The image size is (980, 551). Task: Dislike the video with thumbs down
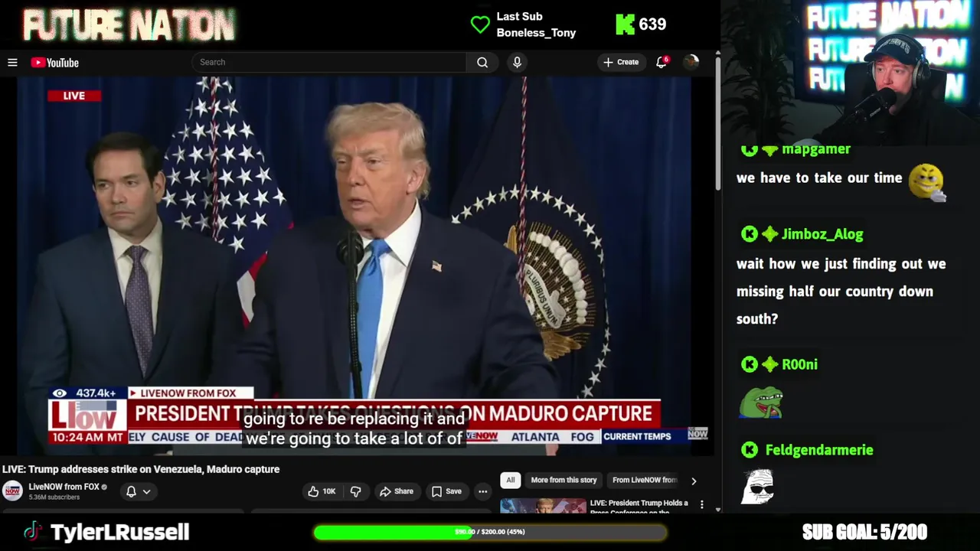(x=355, y=491)
